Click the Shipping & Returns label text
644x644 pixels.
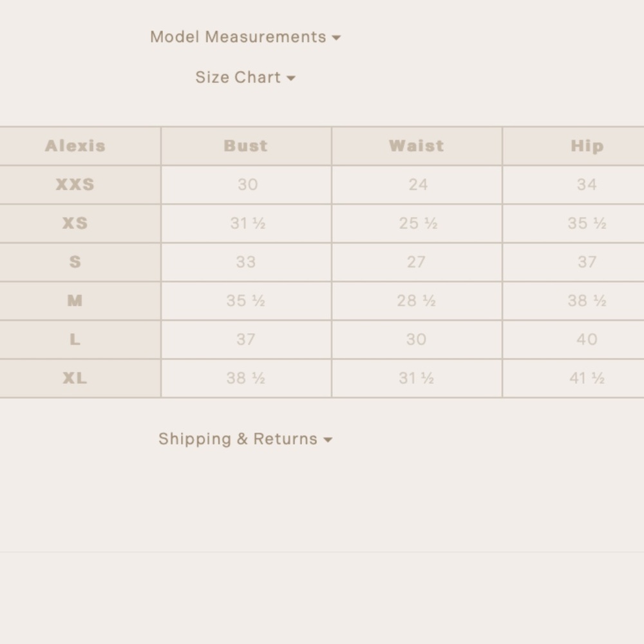(238, 439)
